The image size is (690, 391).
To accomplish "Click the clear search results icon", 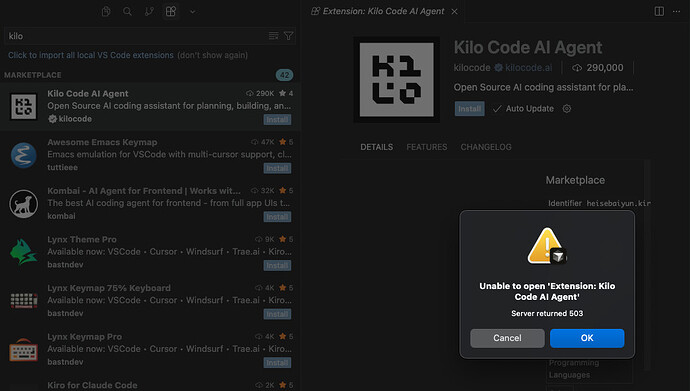I will [273, 36].
